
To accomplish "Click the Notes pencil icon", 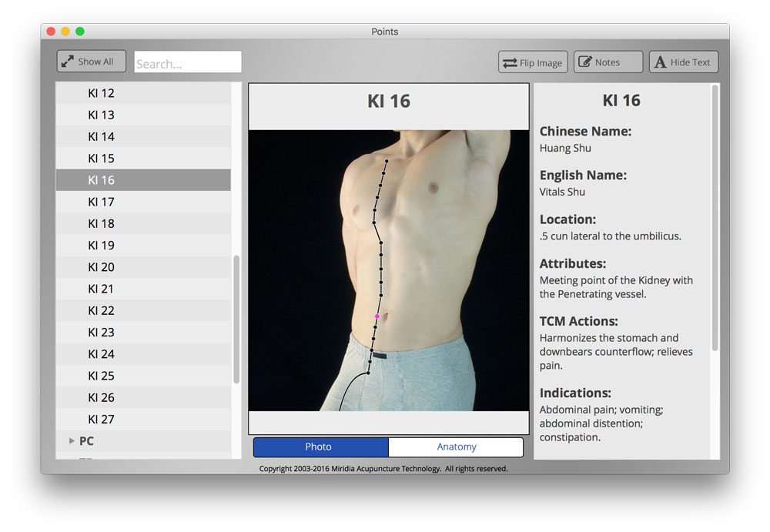I will [x=585, y=62].
